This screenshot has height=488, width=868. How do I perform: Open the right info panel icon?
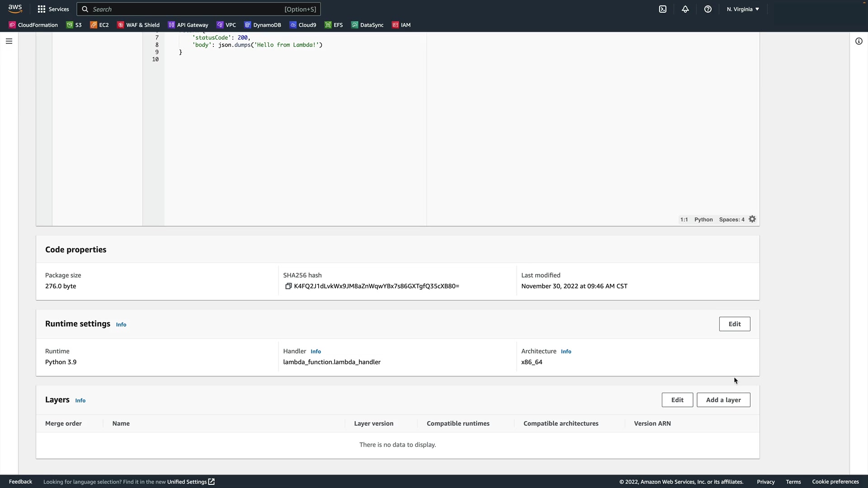pos(859,41)
